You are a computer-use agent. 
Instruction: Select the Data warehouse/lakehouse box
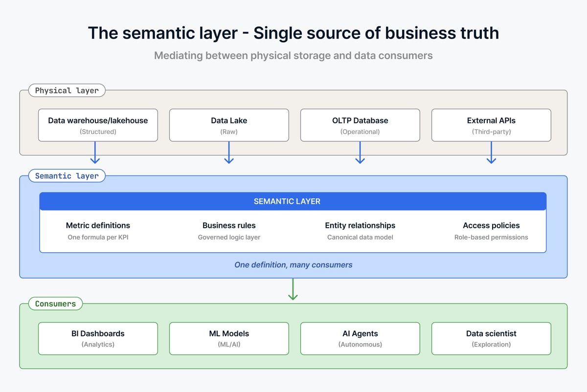pos(98,125)
